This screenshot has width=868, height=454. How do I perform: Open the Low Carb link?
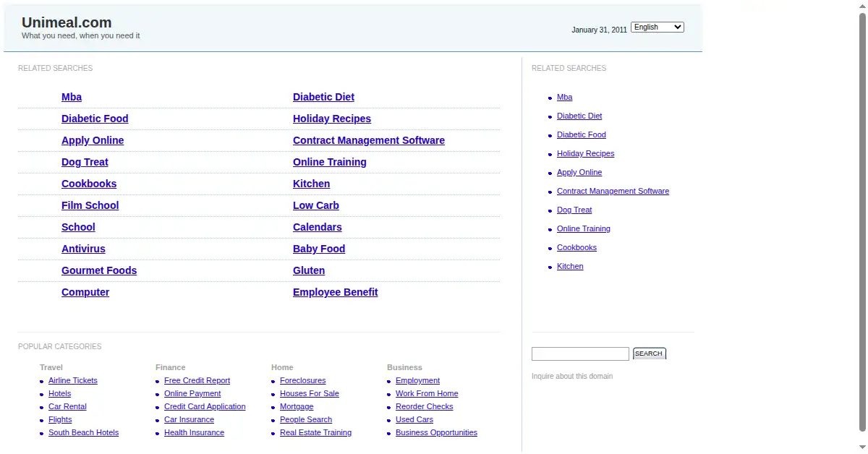click(316, 205)
